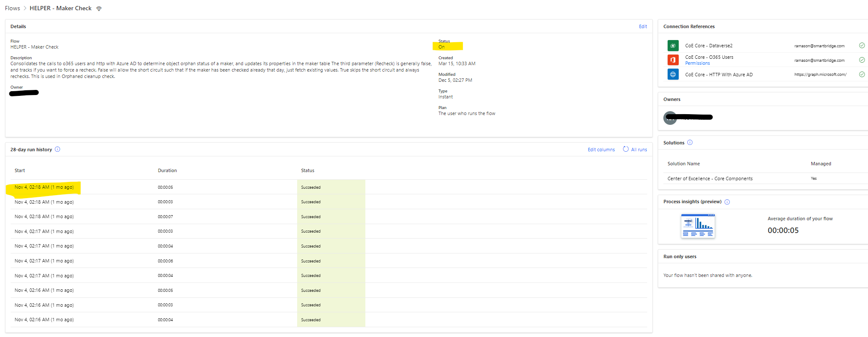Click the green status check for HTTP With Azure AD
The height and width of the screenshot is (337, 868).
(x=862, y=75)
